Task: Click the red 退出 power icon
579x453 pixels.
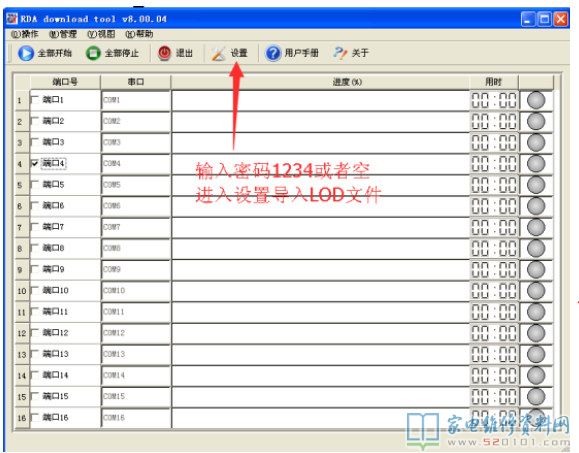Action: (x=164, y=53)
